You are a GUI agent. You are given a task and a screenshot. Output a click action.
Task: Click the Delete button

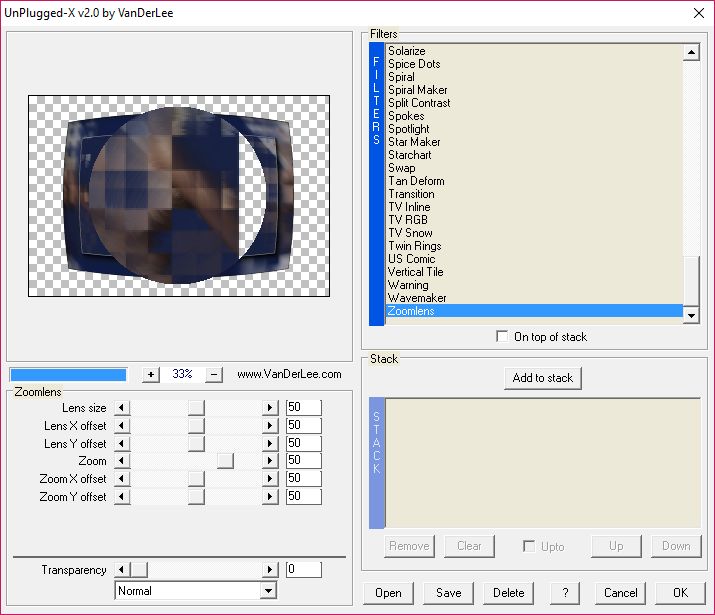[x=508, y=593]
